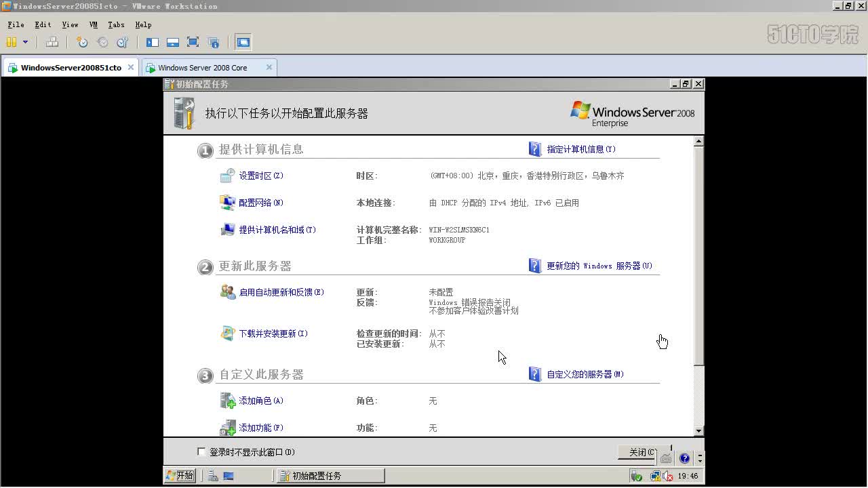Open the View menu
868x488 pixels.
click(70, 24)
